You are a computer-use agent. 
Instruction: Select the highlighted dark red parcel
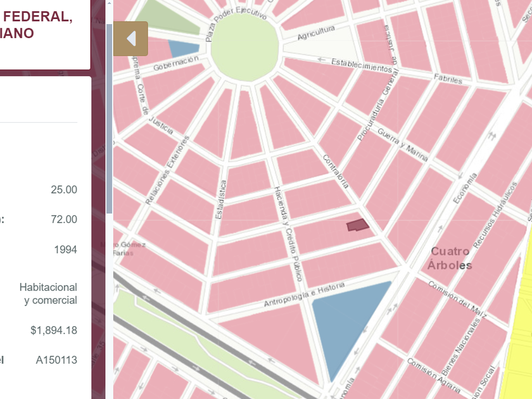click(x=358, y=225)
